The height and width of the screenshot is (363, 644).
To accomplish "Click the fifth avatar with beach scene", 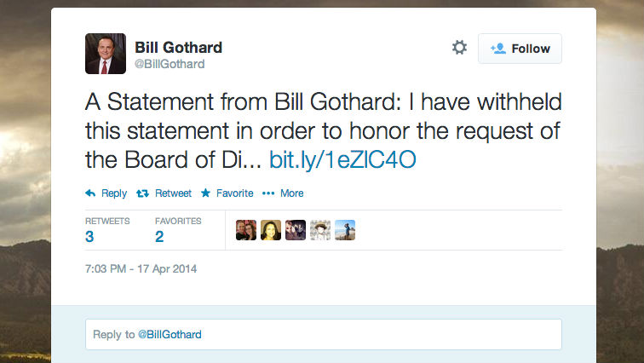I will (344, 230).
